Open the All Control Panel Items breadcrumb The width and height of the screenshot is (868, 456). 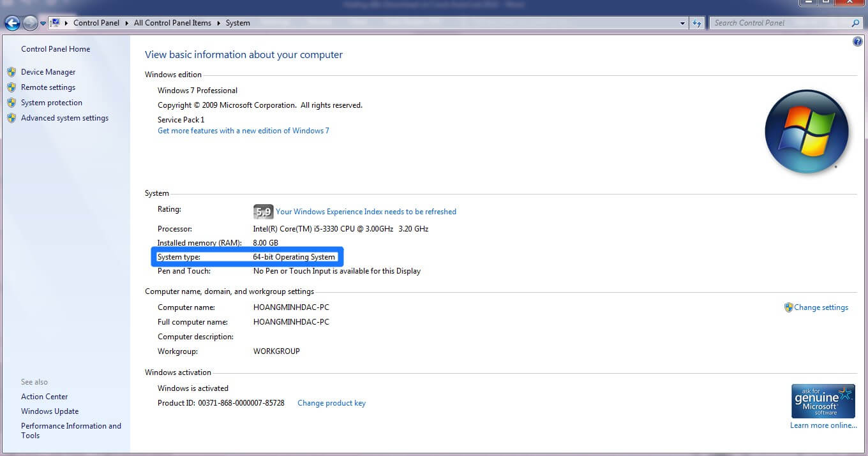[172, 23]
